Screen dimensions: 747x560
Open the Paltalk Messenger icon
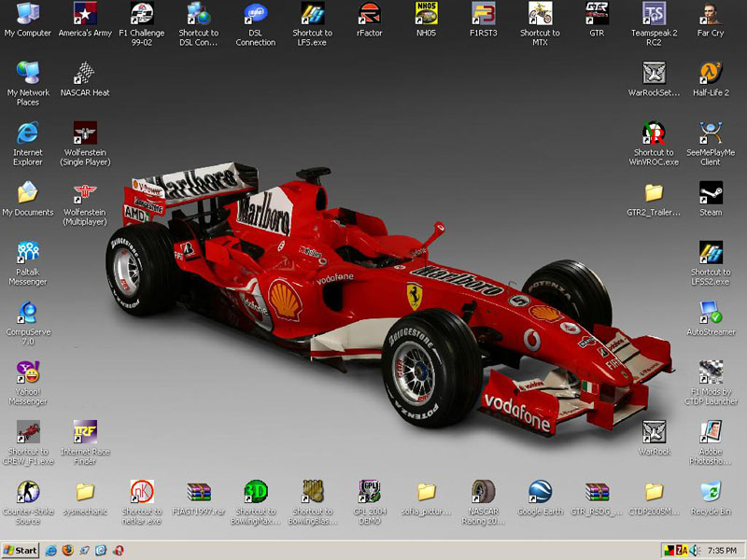(28, 263)
